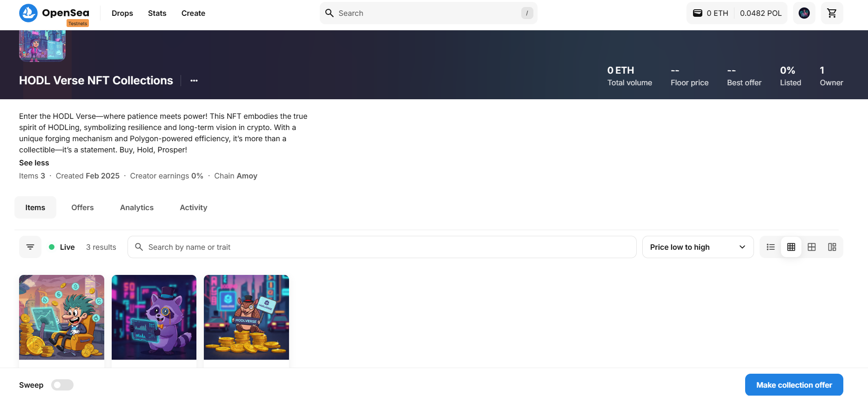The height and width of the screenshot is (397, 868).
Task: Open the Analytics tab
Action: click(137, 207)
